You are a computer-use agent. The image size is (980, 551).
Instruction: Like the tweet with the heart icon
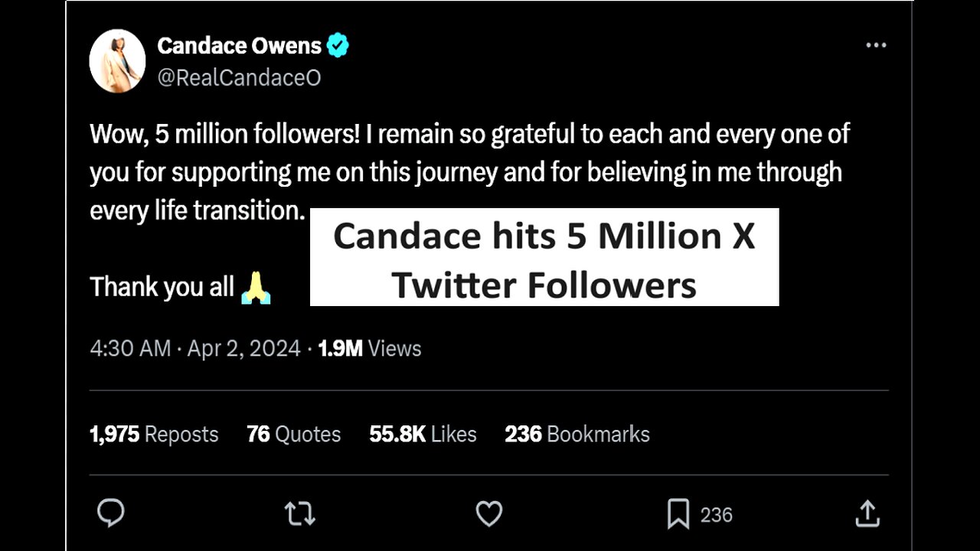(488, 514)
